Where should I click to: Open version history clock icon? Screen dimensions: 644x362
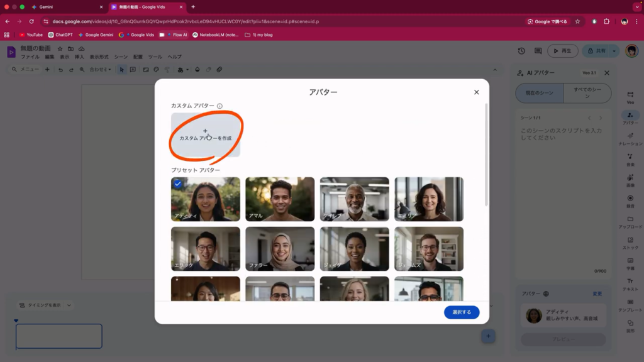pos(521,51)
